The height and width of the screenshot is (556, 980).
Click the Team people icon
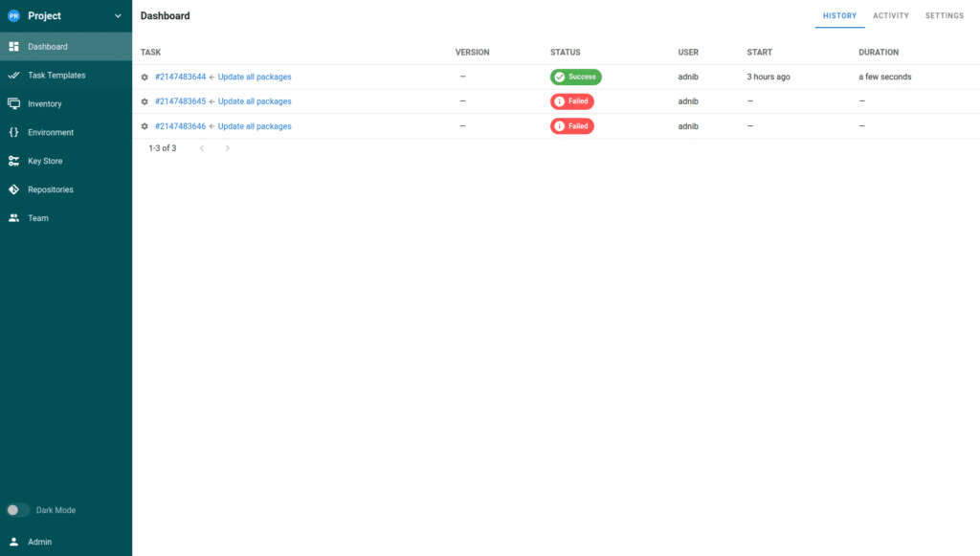[13, 218]
